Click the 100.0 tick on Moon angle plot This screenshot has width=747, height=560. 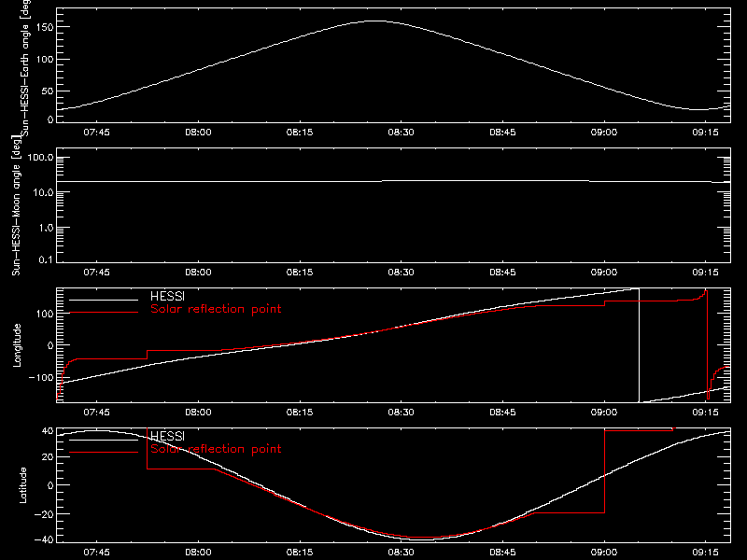(41, 157)
